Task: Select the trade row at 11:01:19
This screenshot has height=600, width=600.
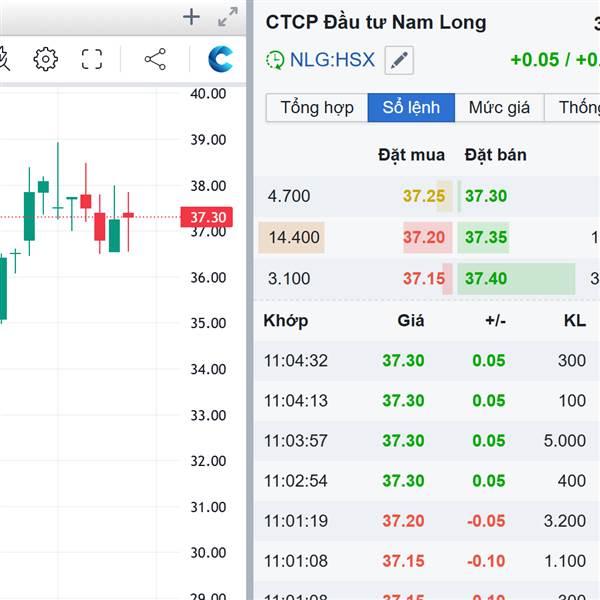Action: (427, 521)
